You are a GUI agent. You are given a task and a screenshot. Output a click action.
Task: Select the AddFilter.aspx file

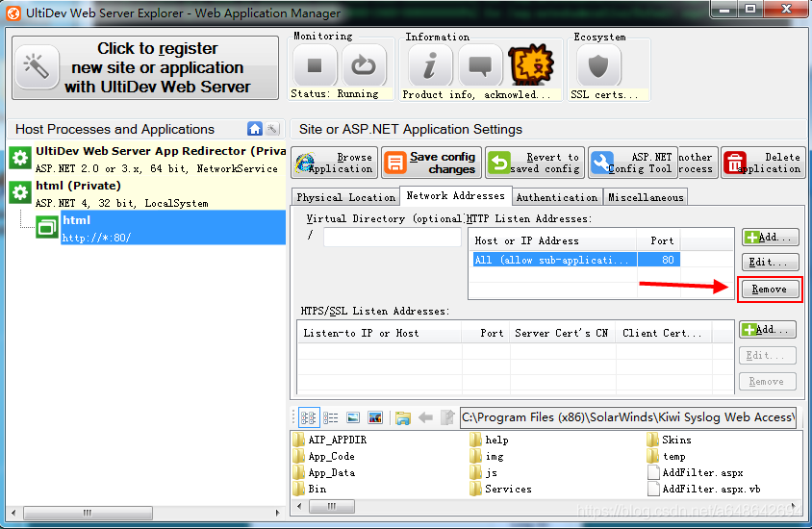(x=696, y=472)
